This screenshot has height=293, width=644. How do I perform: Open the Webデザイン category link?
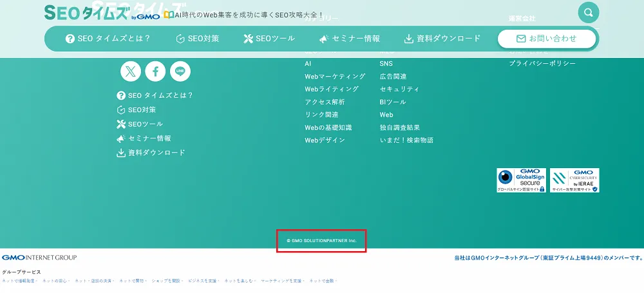(x=325, y=140)
